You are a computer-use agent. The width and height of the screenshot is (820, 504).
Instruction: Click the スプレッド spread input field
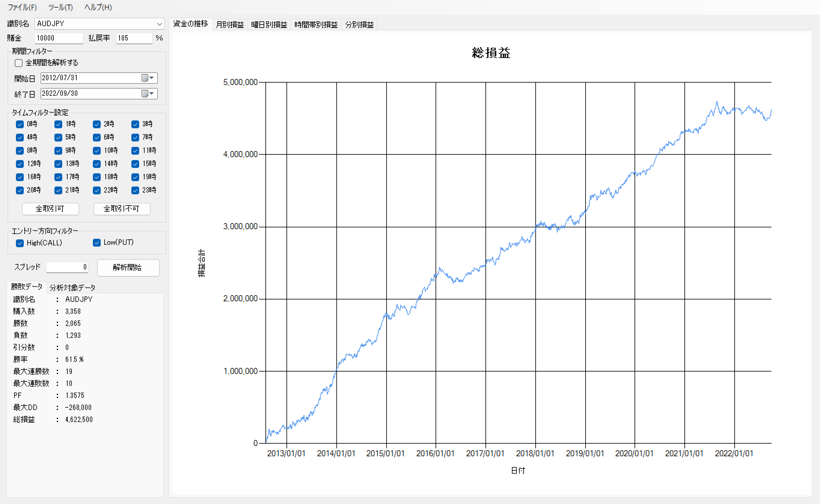tap(67, 267)
